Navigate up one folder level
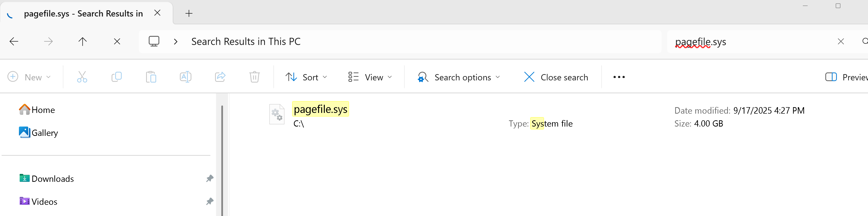This screenshot has height=216, width=868. point(83,41)
